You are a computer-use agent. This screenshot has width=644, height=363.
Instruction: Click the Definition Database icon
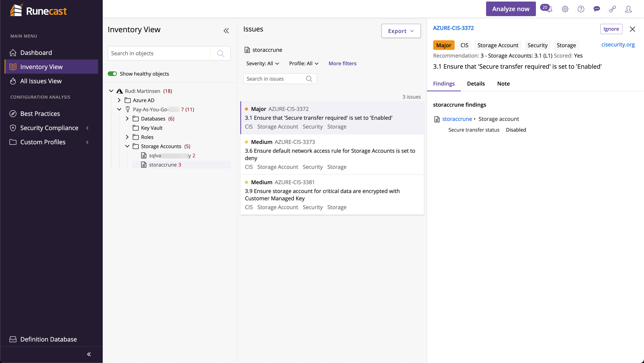[13, 339]
